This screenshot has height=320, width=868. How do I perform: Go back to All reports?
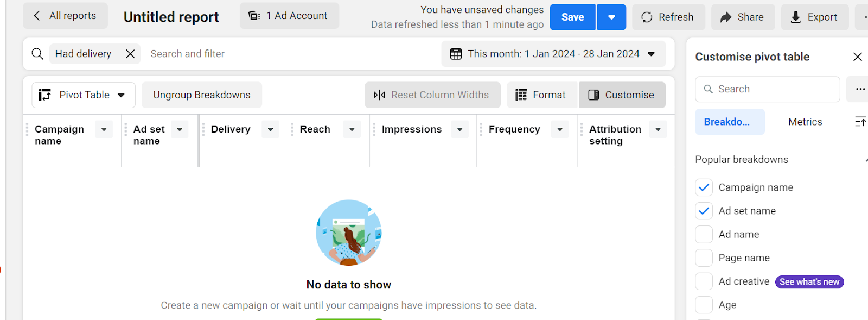pos(65,16)
